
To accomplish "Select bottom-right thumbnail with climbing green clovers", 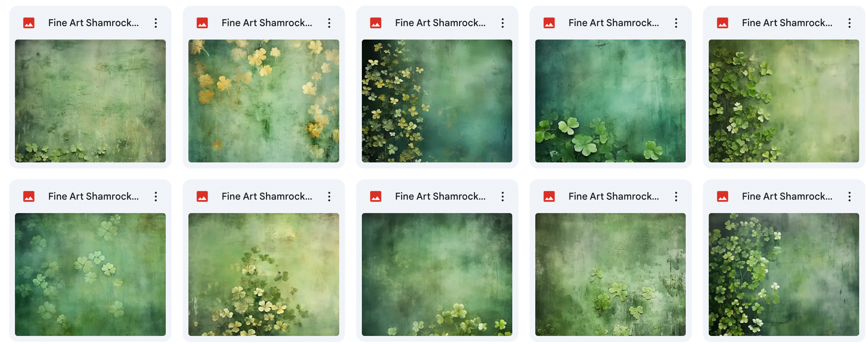I will pyautogui.click(x=784, y=275).
